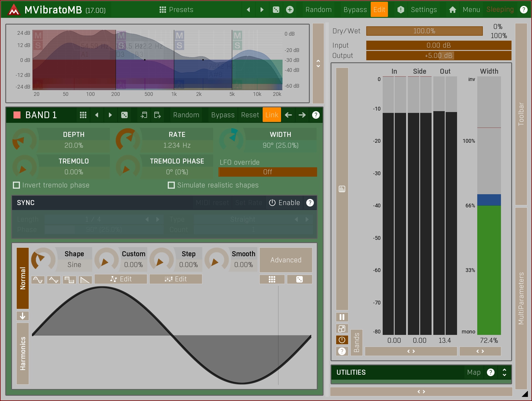
Task: Click the random dice icon in top bar
Action: point(276,10)
